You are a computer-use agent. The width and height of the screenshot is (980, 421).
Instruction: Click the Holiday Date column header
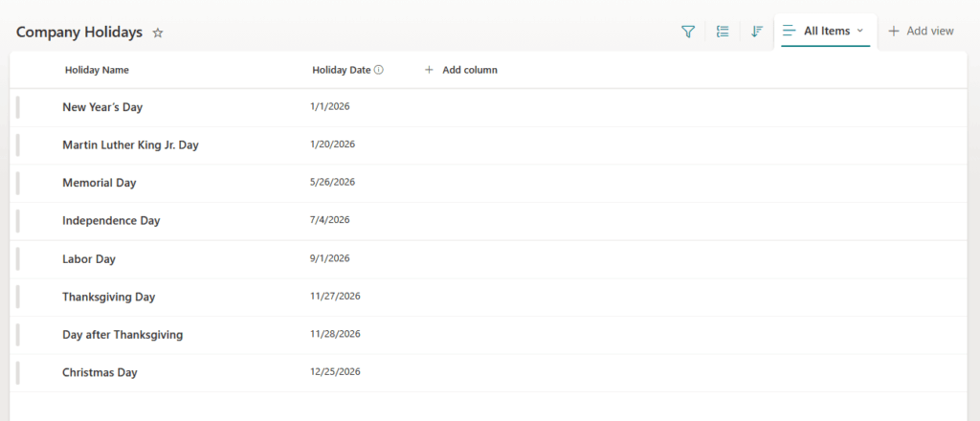(x=342, y=70)
